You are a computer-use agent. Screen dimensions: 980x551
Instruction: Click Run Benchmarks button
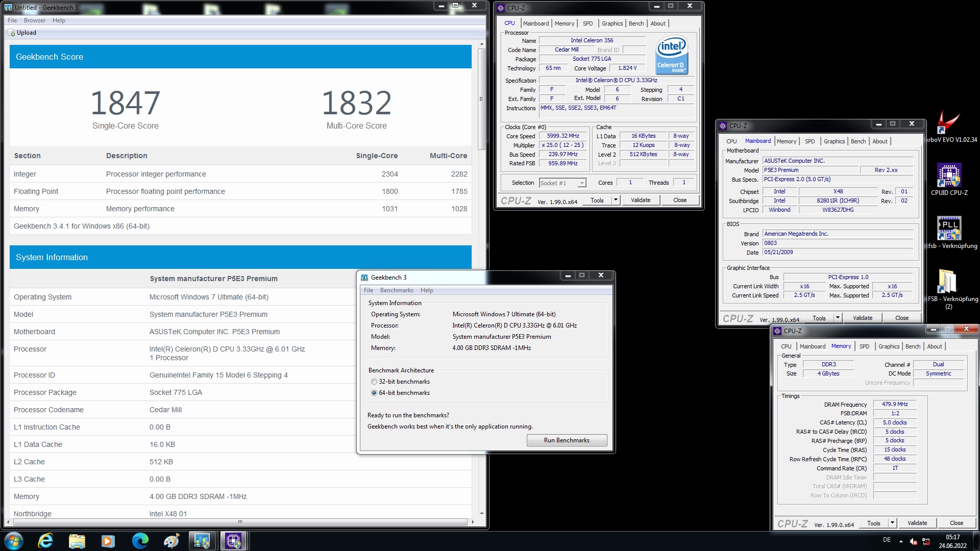click(567, 440)
